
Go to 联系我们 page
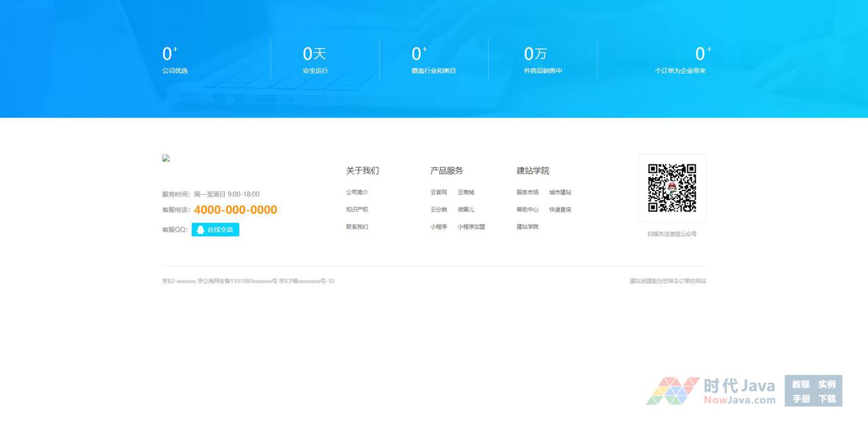[x=357, y=227]
